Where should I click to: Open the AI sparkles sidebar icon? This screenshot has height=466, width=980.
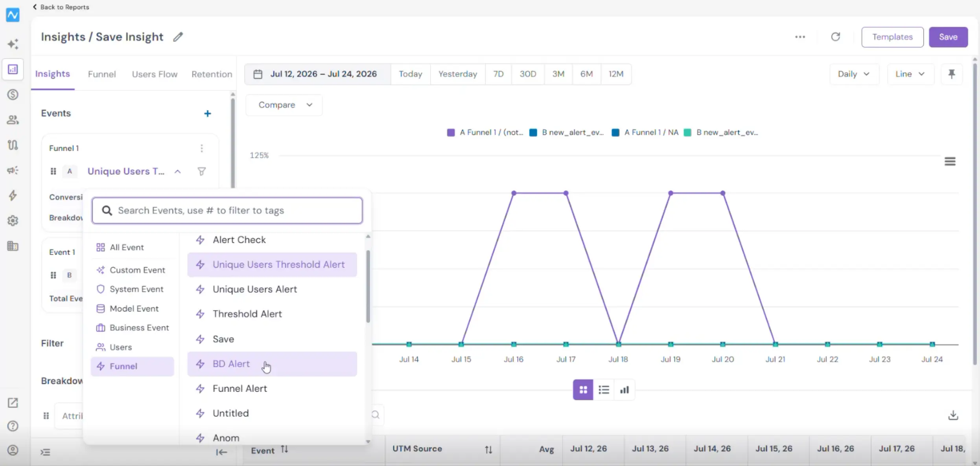coord(13,44)
